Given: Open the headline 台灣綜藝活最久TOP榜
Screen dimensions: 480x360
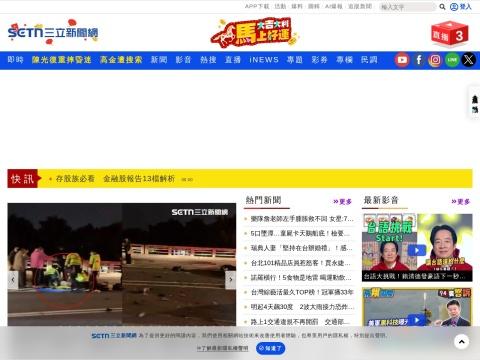Looking at the screenshot, I should [x=302, y=292].
